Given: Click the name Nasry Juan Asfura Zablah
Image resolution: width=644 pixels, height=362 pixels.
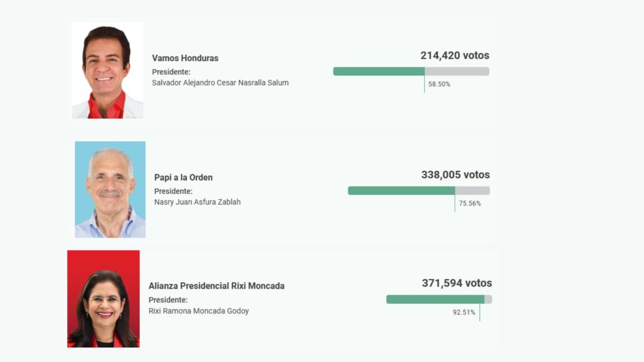Looking at the screenshot, I should coord(197,202).
